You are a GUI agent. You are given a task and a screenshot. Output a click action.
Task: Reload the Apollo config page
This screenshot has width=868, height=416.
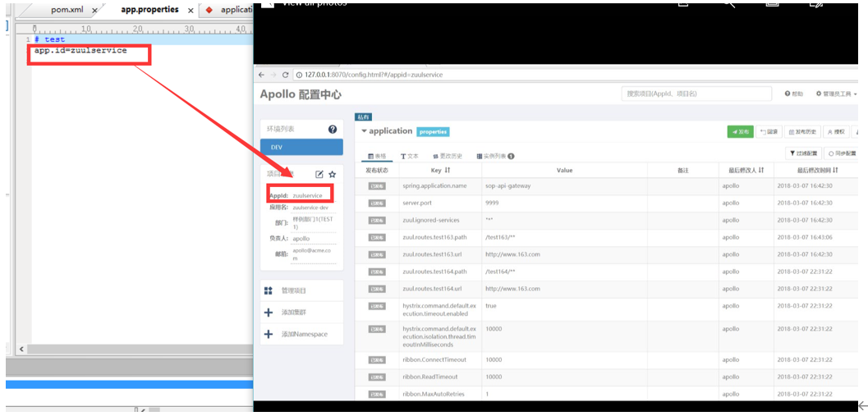(x=286, y=75)
